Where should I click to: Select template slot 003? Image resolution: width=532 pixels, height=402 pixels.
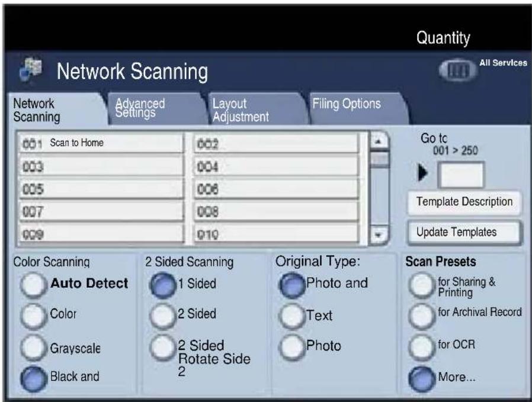click(x=101, y=166)
